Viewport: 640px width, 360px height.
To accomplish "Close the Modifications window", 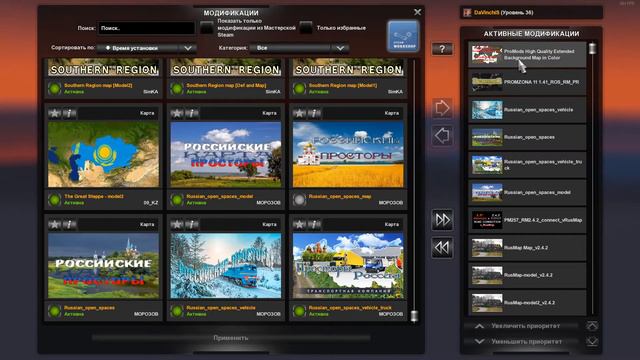I will [417, 12].
